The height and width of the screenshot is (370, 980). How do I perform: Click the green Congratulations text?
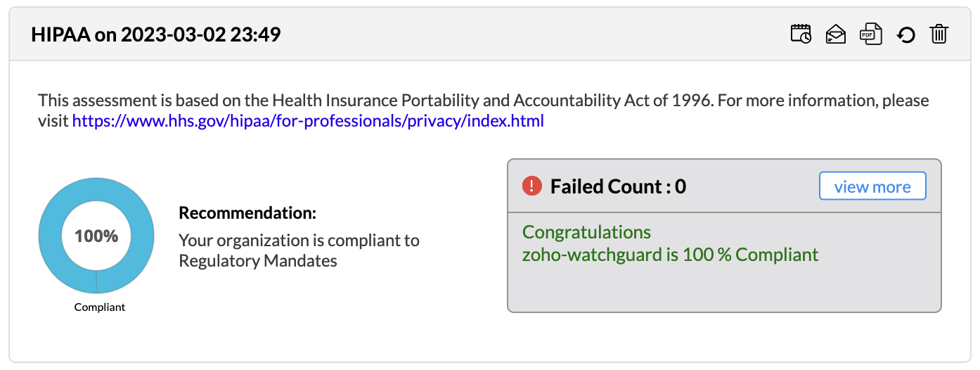[586, 232]
